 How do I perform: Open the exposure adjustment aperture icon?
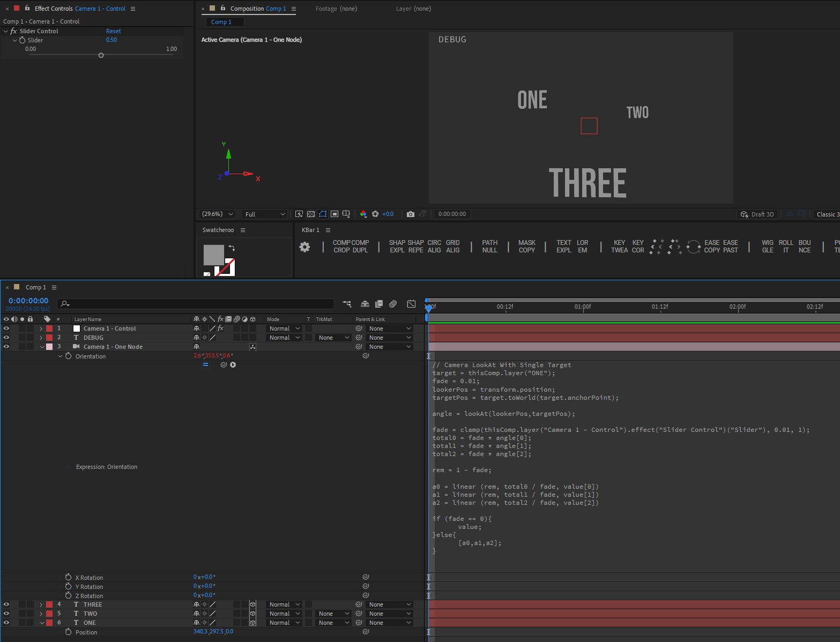(375, 214)
